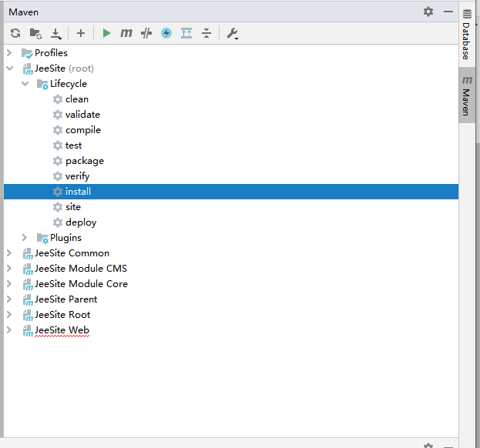Toggle skip tests mode lightning icon
480x448 pixels.
coord(166,33)
